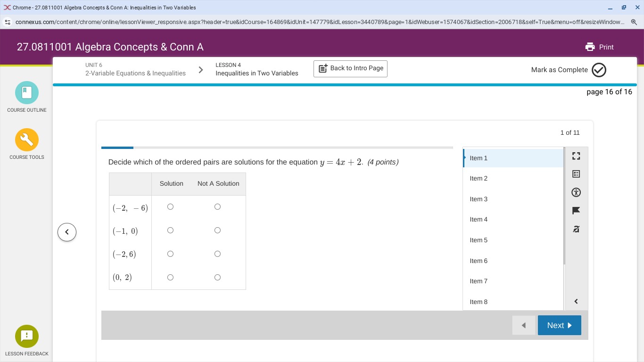The image size is (644, 362).
Task: Select Solution for (−2, −6)
Action: (170, 207)
